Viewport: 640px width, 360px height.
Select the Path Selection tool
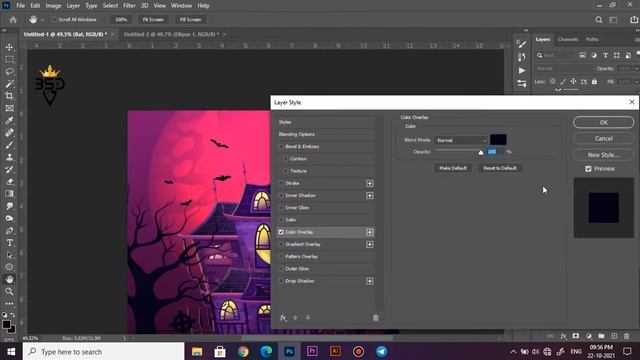coord(9,256)
